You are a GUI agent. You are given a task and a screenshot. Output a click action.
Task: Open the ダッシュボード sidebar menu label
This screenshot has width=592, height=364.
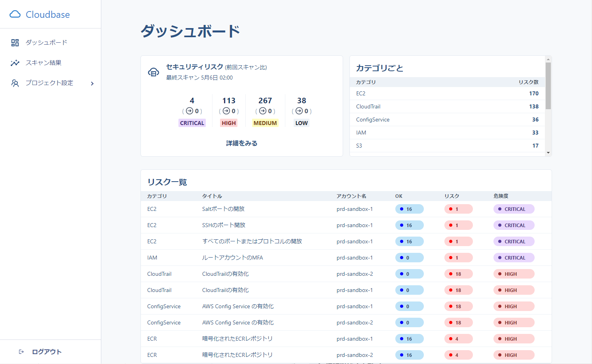46,42
